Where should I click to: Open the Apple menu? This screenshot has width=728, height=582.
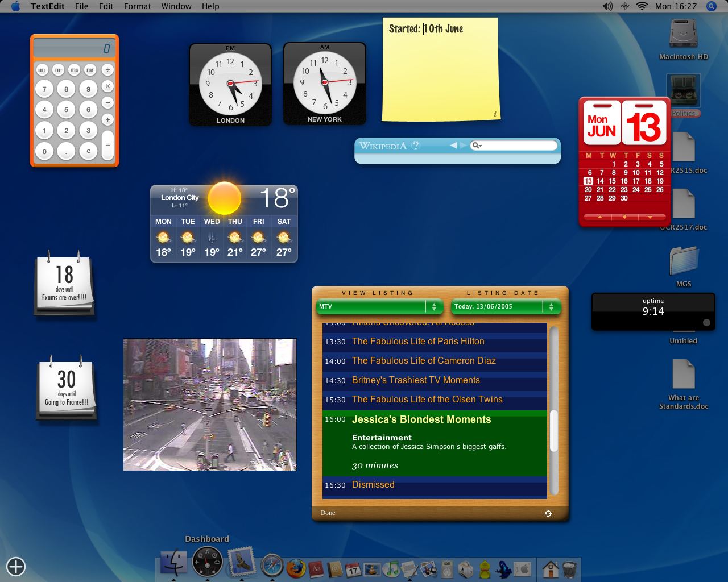(15, 6)
